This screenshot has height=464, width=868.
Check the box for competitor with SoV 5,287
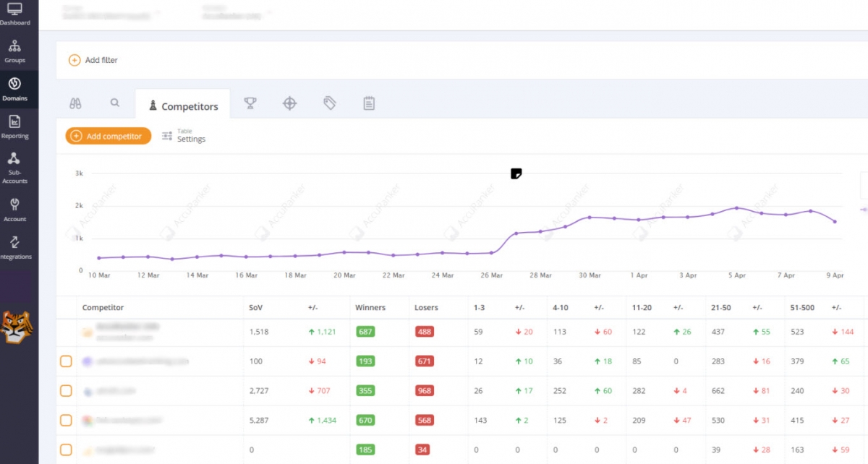66,420
